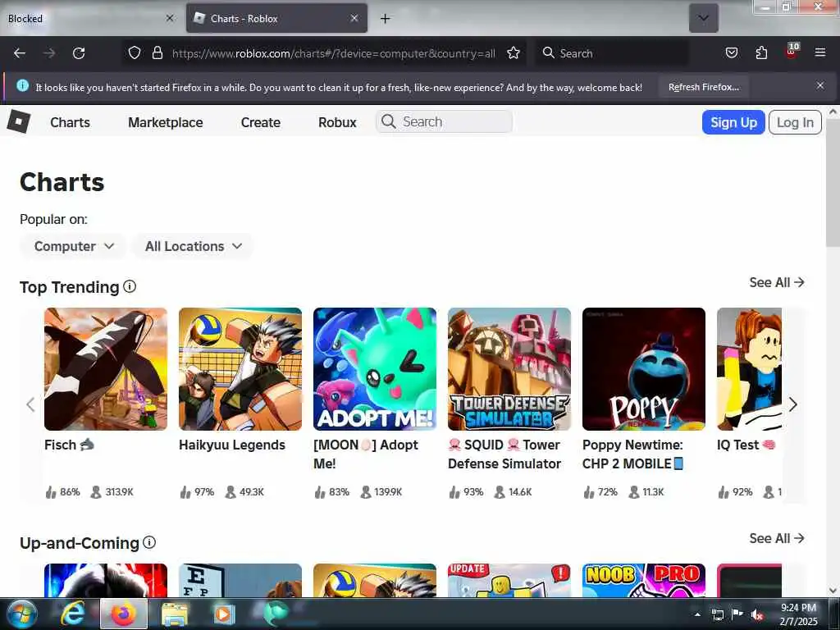Click the Roblox search magnifier icon

[x=388, y=121]
